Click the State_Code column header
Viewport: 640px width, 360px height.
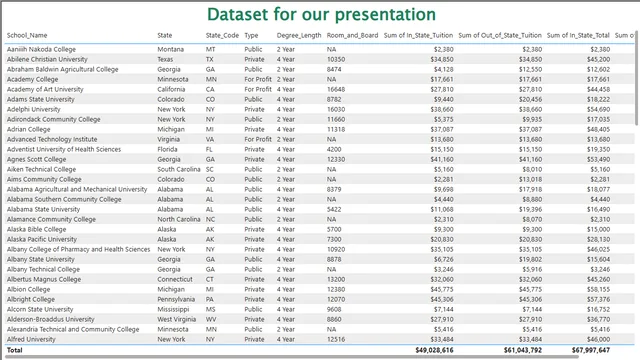(222, 36)
